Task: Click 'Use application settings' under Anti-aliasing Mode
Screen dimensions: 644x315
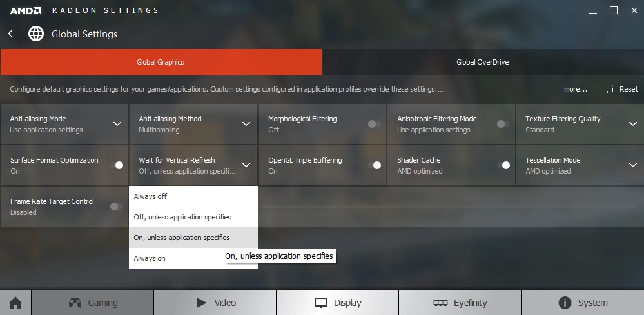Action: [x=46, y=130]
